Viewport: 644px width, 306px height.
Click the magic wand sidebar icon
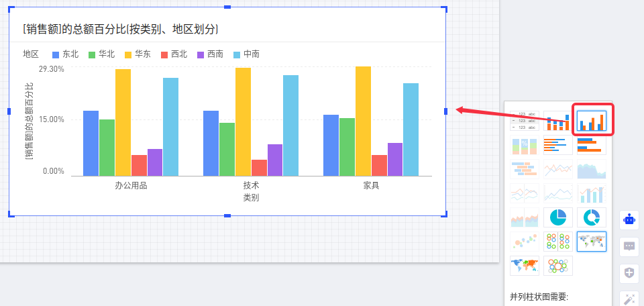tap(629, 298)
